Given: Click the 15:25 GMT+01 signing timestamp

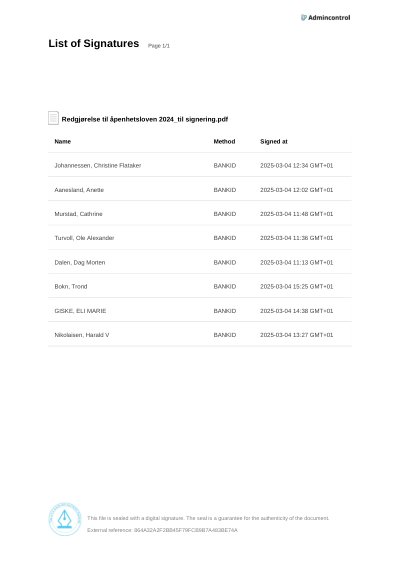Looking at the screenshot, I should click(297, 286).
